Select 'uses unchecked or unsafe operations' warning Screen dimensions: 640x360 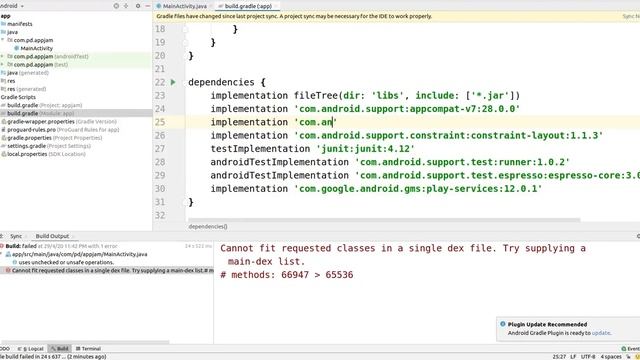pos(66,262)
